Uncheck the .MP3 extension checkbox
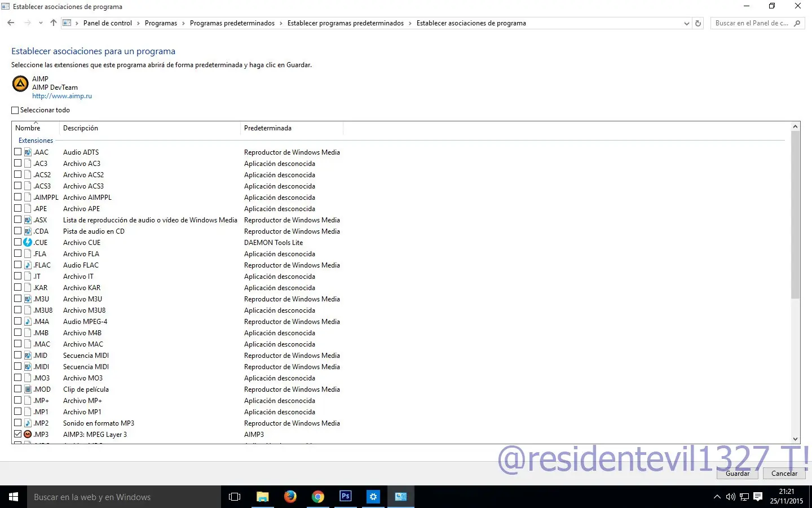This screenshot has width=812, height=508. point(17,434)
